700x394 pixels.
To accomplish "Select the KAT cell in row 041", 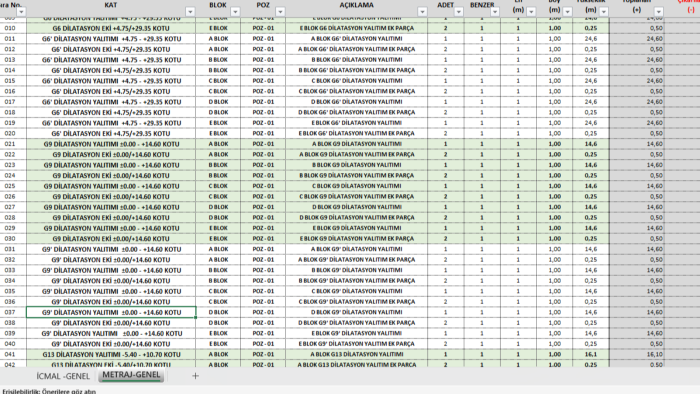I will [x=111, y=354].
